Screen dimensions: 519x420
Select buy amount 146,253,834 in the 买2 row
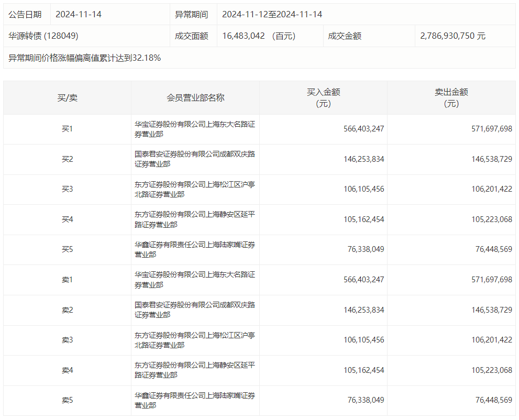[364, 160]
